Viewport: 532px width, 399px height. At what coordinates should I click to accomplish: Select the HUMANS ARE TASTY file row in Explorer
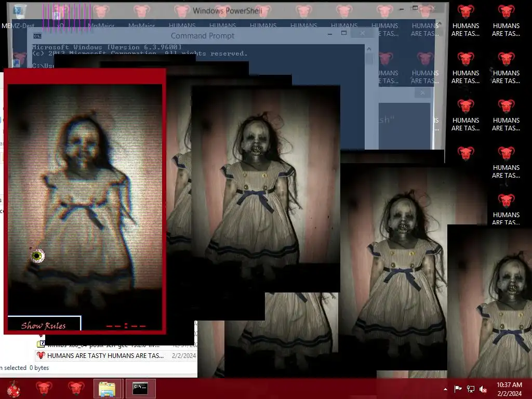point(116,355)
